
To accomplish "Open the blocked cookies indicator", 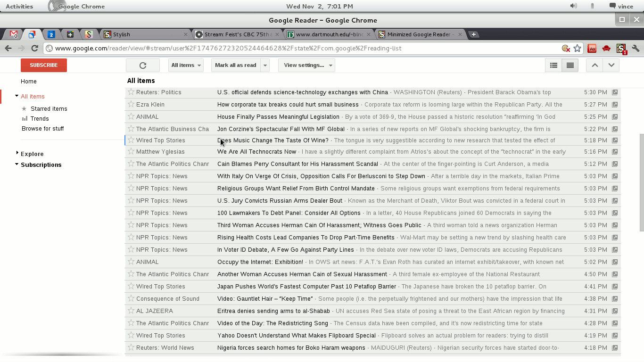I will [566, 48].
